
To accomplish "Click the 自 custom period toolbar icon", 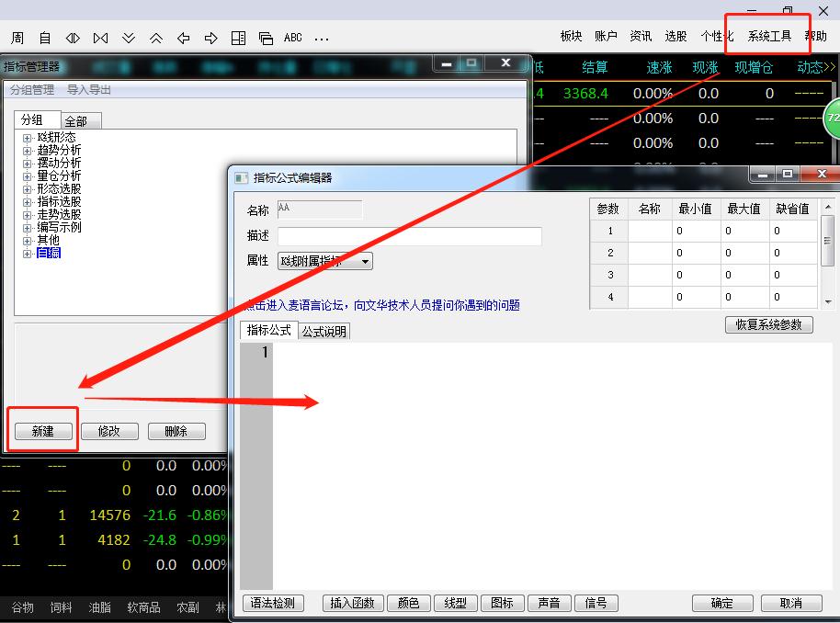I will pyautogui.click(x=45, y=38).
